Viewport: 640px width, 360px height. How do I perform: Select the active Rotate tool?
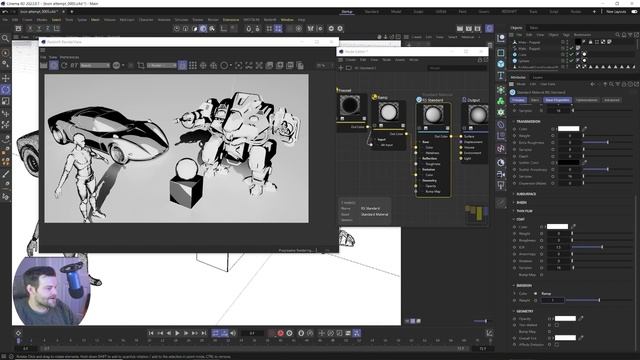(6, 89)
